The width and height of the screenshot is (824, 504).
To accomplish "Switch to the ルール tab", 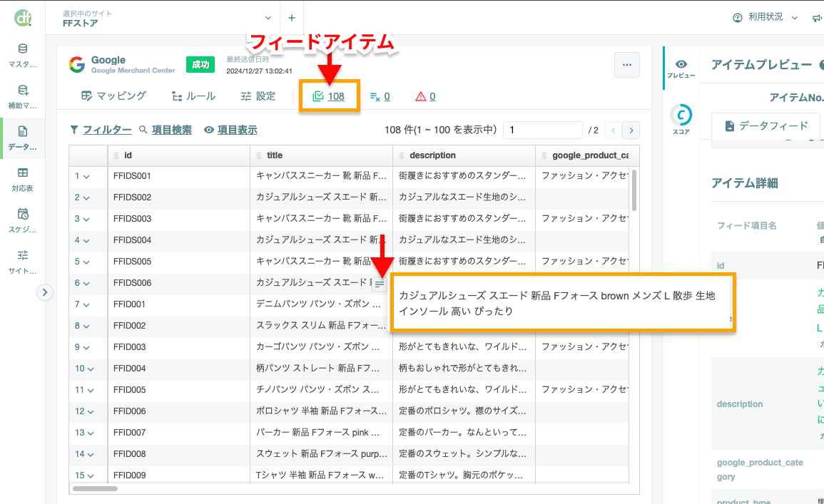I will (193, 96).
